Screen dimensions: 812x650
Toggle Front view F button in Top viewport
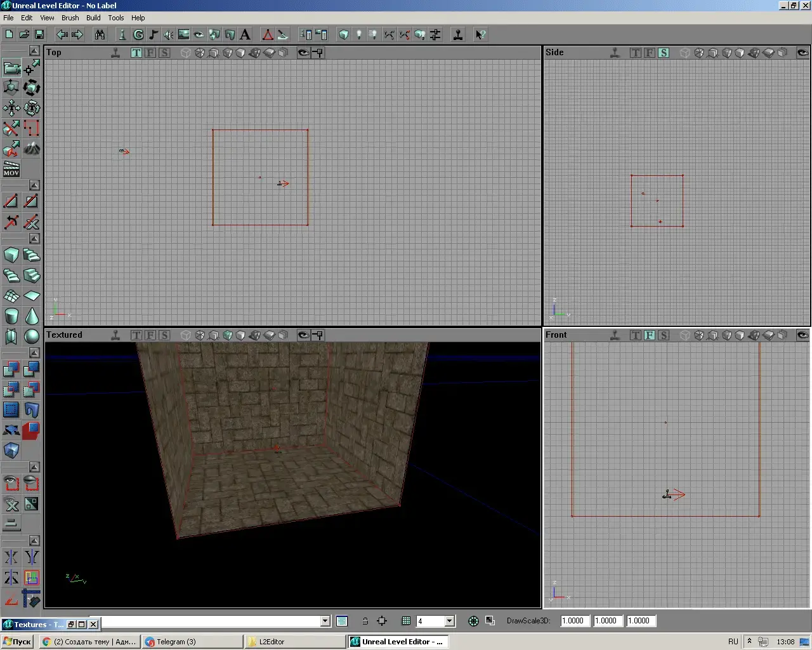[x=150, y=53]
